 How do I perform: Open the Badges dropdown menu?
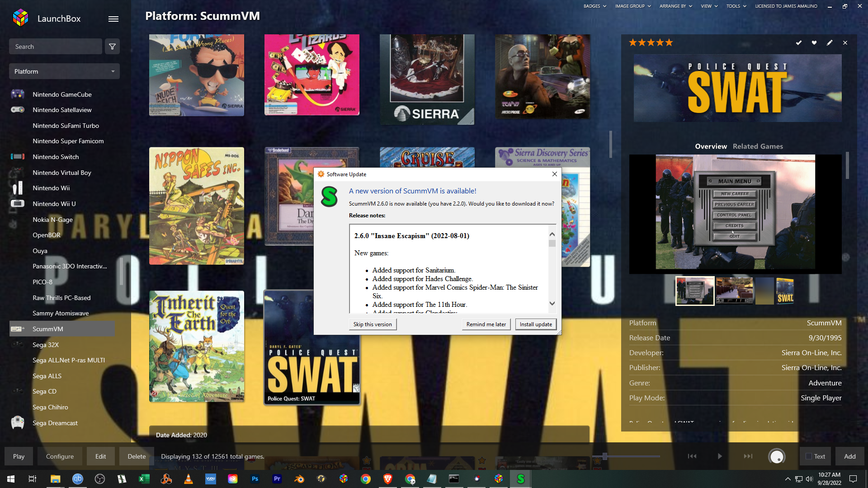tap(594, 6)
